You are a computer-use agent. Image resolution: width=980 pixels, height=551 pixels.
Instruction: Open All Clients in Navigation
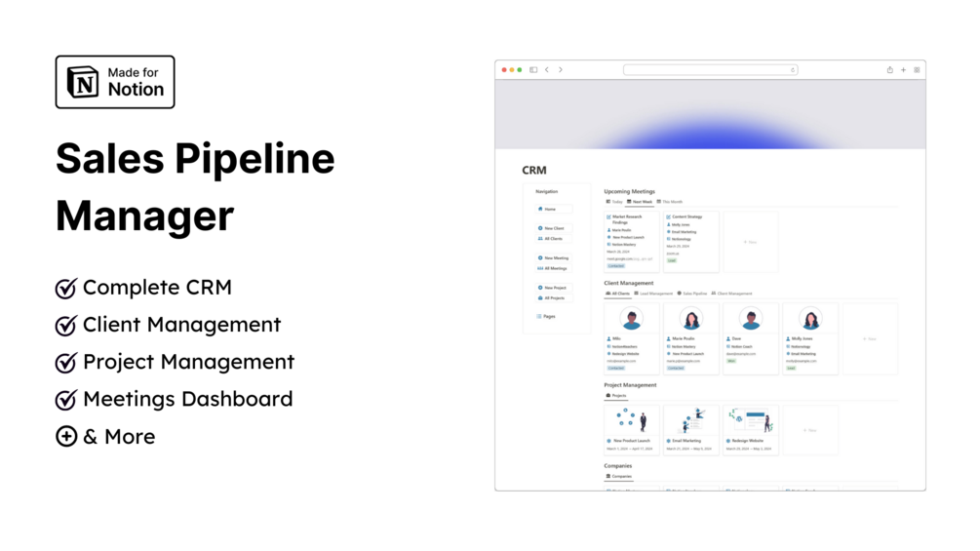coord(554,239)
